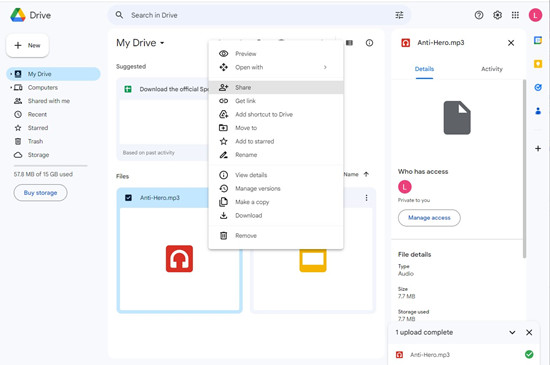Image resolution: width=550 pixels, height=365 pixels.
Task: Select Make a copy
Action: [276, 202]
